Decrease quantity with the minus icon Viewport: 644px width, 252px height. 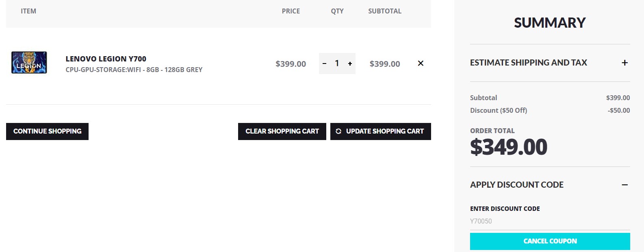tap(324, 64)
